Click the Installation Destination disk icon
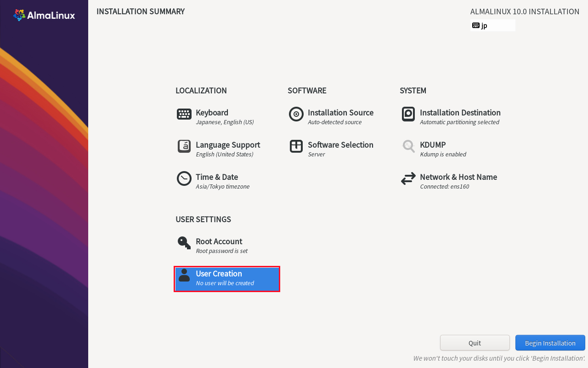The width and height of the screenshot is (588, 368). pyautogui.click(x=408, y=114)
